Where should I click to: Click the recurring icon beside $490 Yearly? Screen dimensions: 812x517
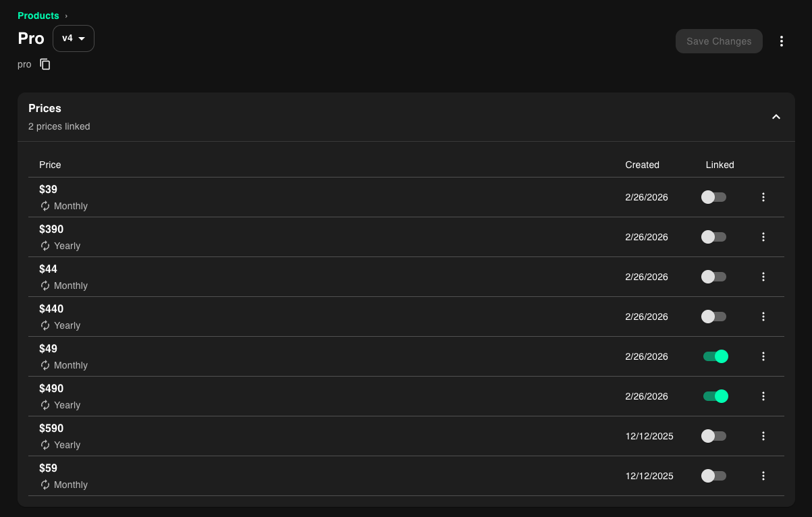pos(45,405)
